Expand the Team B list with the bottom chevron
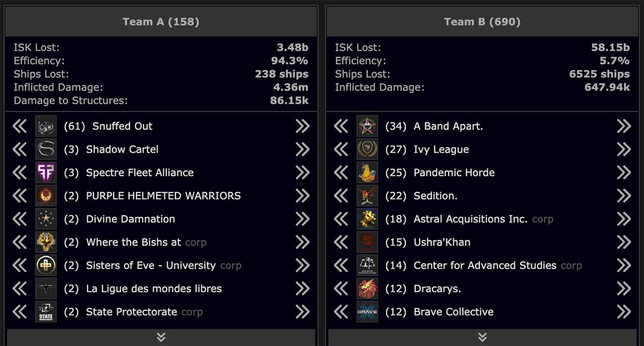This screenshot has height=346, width=644. 482,337
